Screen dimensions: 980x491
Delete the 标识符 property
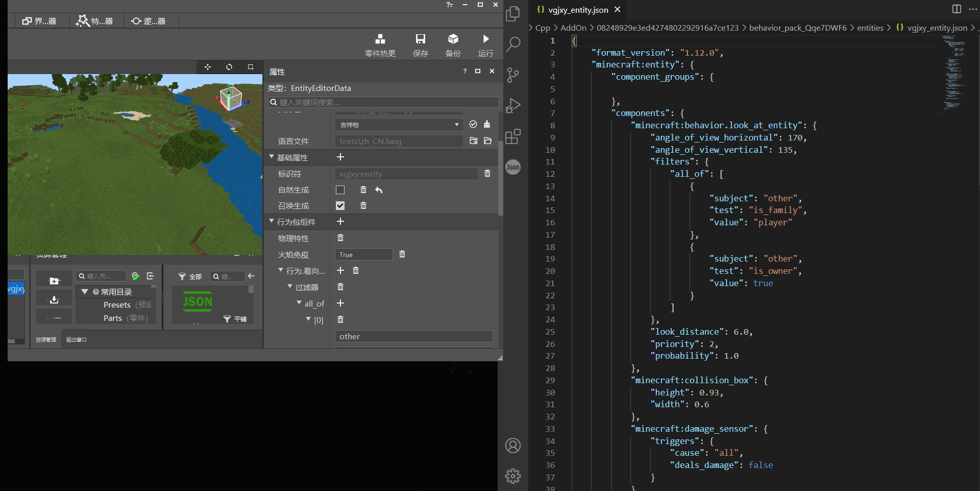tap(487, 174)
